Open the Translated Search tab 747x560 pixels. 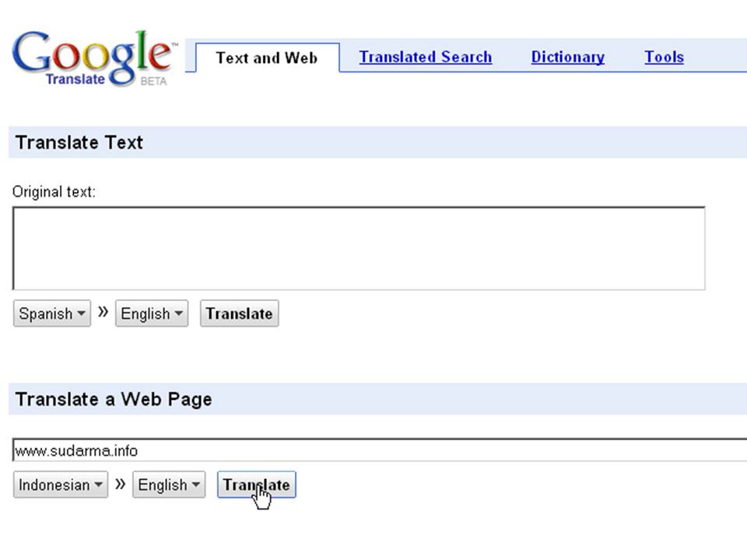(x=425, y=57)
